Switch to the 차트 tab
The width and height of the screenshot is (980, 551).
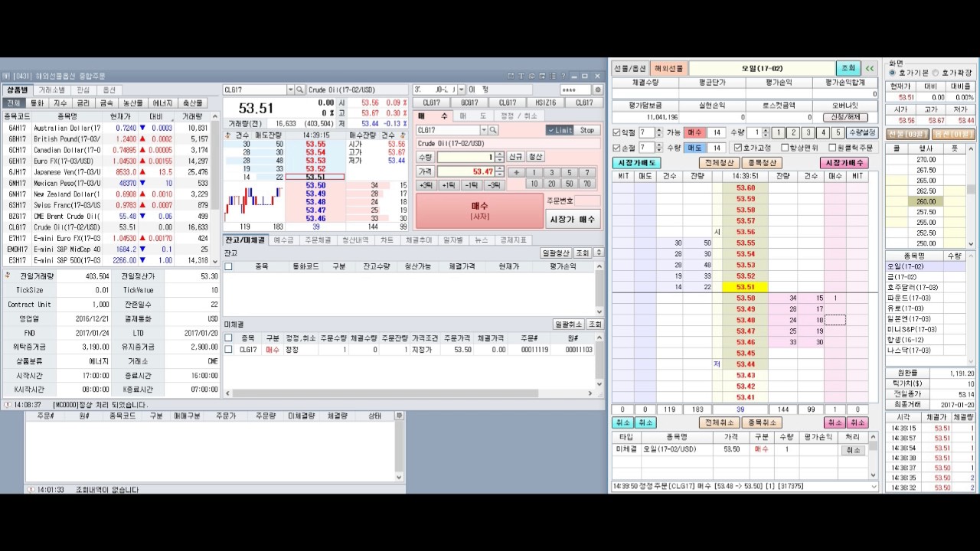click(x=387, y=240)
